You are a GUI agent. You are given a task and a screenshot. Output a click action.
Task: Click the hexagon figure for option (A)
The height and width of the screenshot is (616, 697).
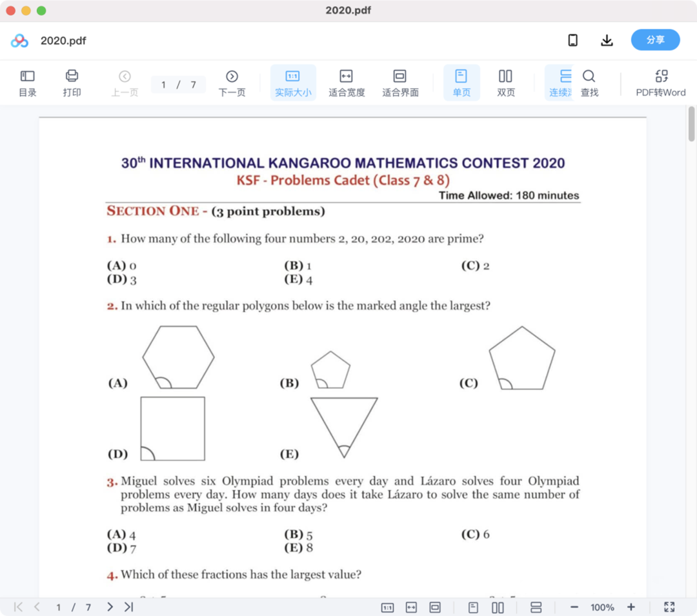point(178,357)
